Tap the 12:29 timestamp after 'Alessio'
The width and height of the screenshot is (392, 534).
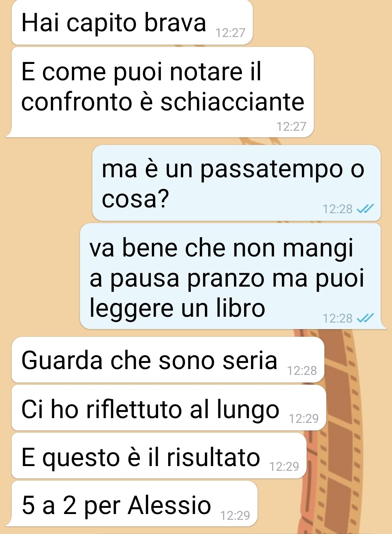[235, 515]
